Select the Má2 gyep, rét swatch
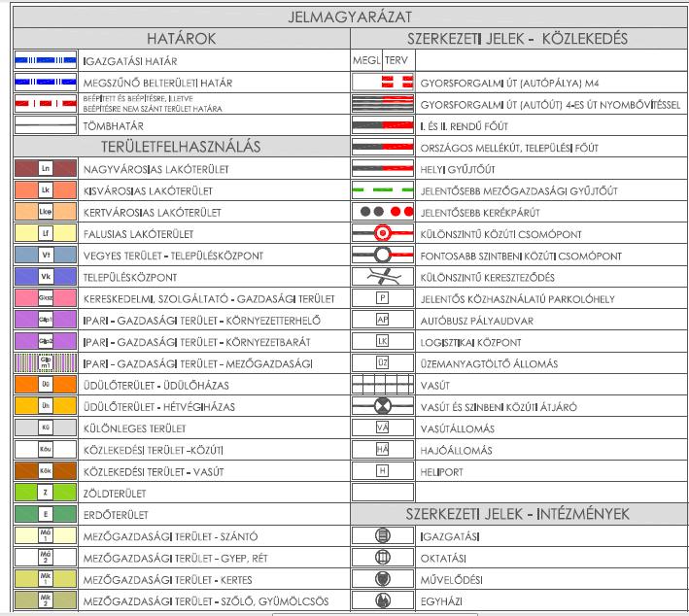This screenshot has width=689, height=616. [46, 557]
